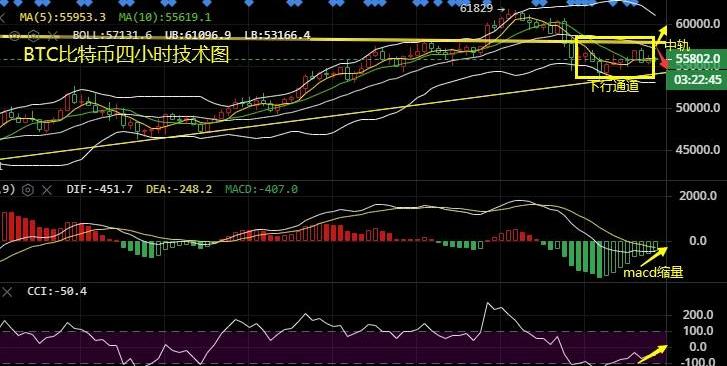Select the MA(5) legend value
The image size is (727, 366).
click(63, 18)
